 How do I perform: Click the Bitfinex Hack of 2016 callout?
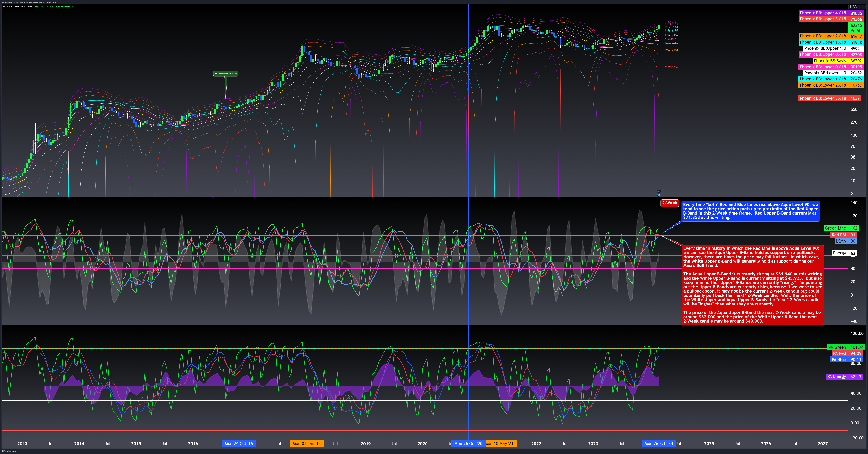(x=226, y=73)
